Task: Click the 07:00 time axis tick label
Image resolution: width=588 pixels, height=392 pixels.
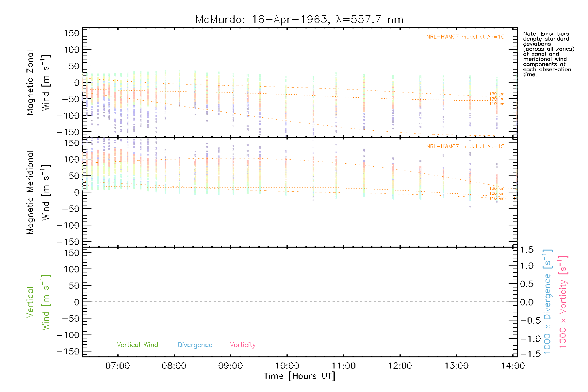Action: coord(117,366)
